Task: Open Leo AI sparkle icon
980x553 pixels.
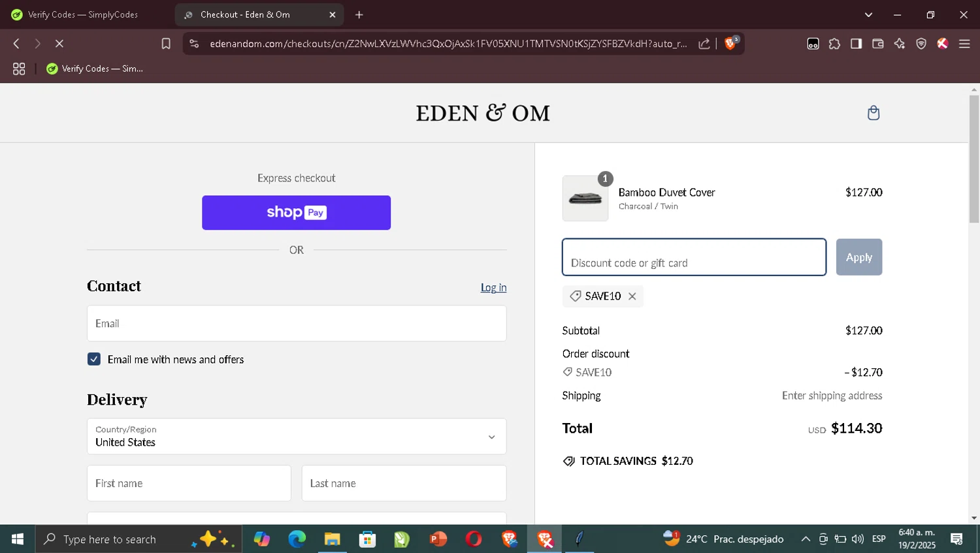Action: click(900, 44)
